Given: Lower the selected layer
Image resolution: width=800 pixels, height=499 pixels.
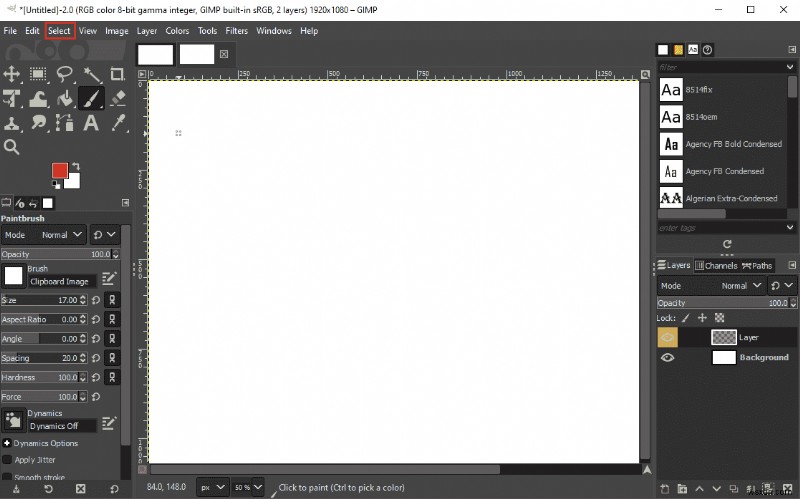Looking at the screenshot, I should pos(716,489).
